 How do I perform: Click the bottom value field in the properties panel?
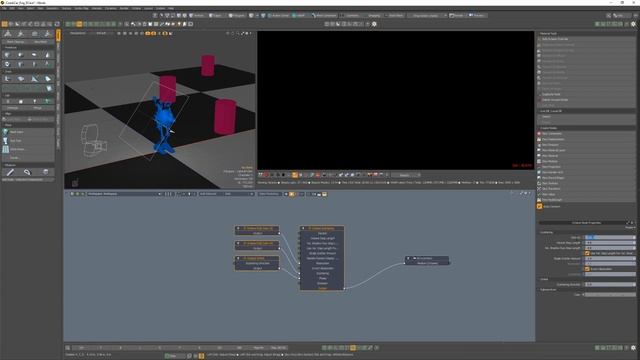[610, 294]
